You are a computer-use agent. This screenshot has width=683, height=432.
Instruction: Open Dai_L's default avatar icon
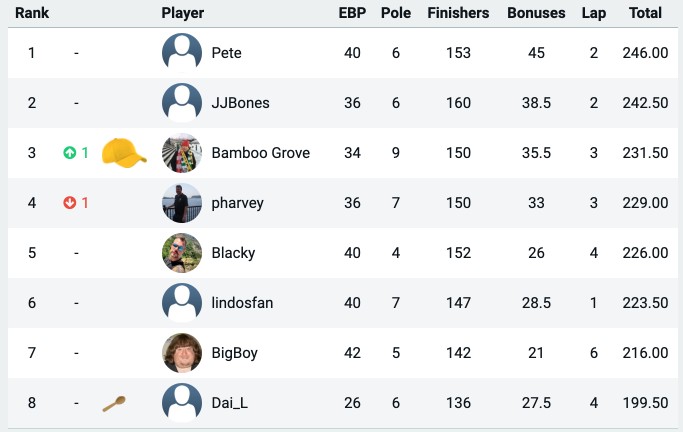tap(182, 403)
